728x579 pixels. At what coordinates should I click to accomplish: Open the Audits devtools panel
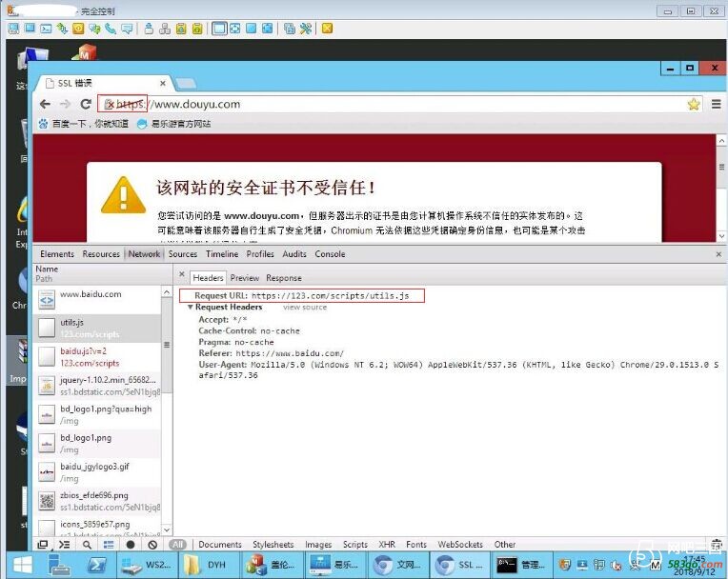pos(294,254)
